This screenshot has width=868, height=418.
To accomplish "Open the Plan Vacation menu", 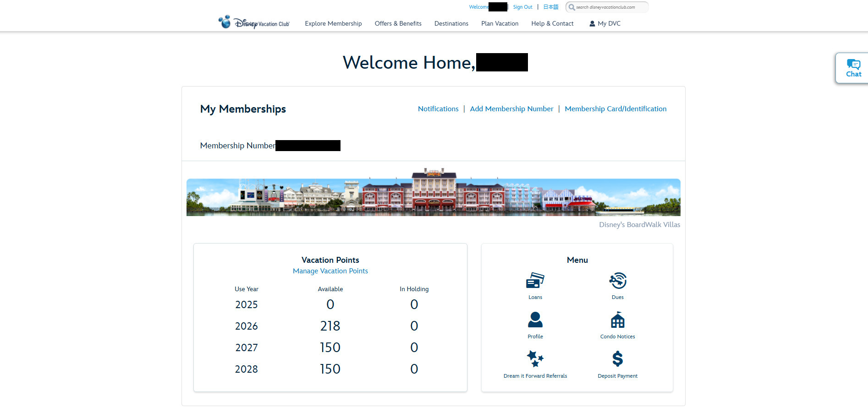I will (x=500, y=23).
